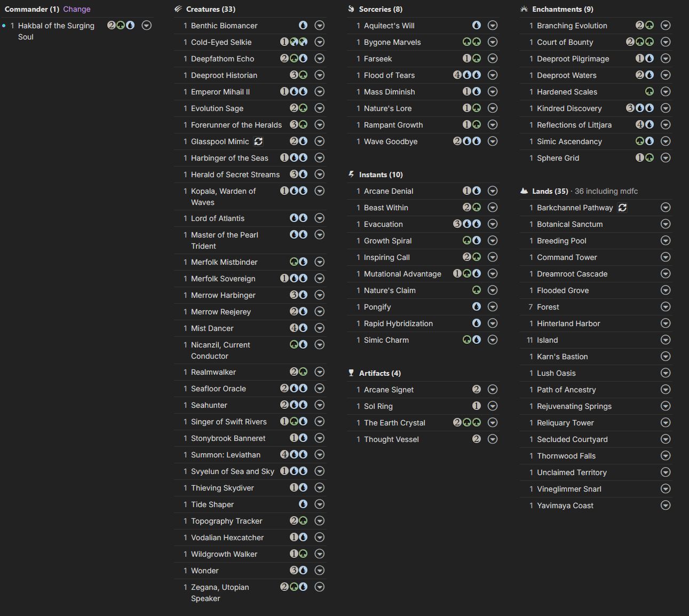Select the Thought Vessel card name
Image resolution: width=689 pixels, height=616 pixels.
pyautogui.click(x=391, y=439)
